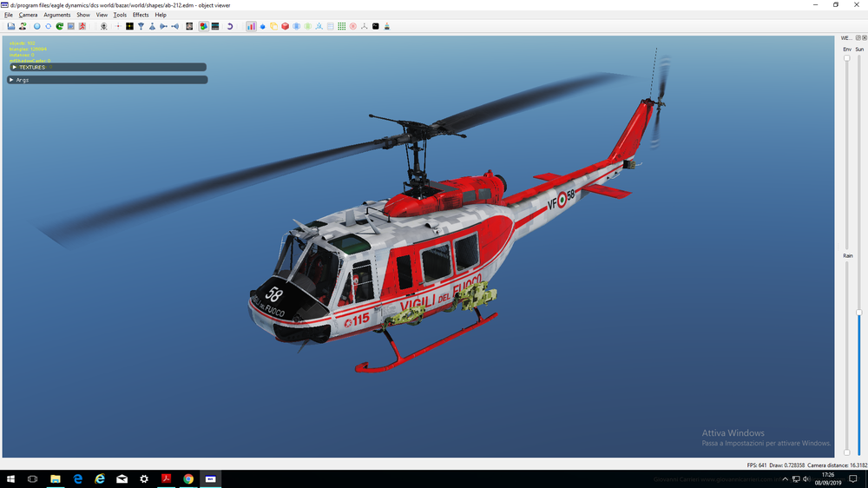
Task: Click the FPS: 641 status text
Action: pos(757,465)
